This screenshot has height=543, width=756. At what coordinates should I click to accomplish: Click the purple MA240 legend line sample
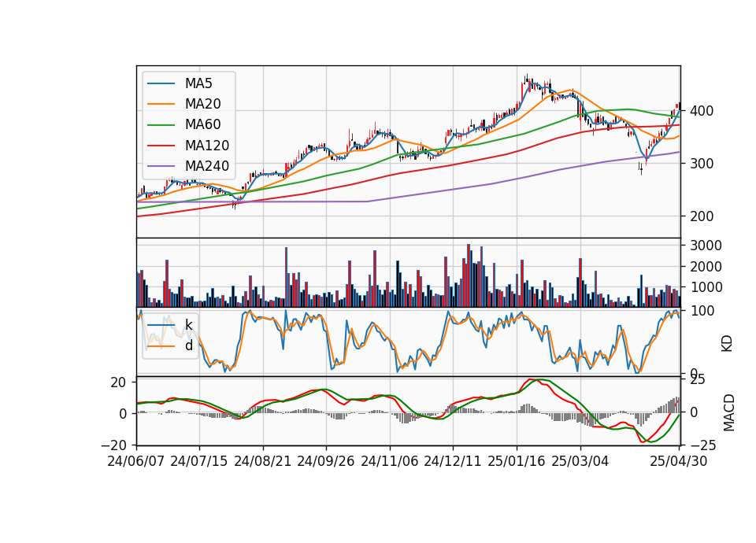pos(161,166)
